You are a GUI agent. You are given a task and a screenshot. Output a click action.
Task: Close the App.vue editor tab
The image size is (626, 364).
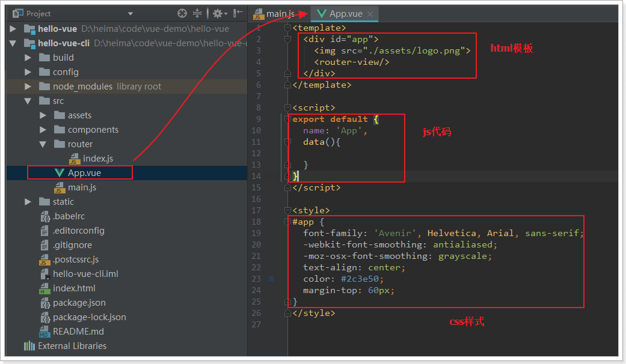click(370, 14)
